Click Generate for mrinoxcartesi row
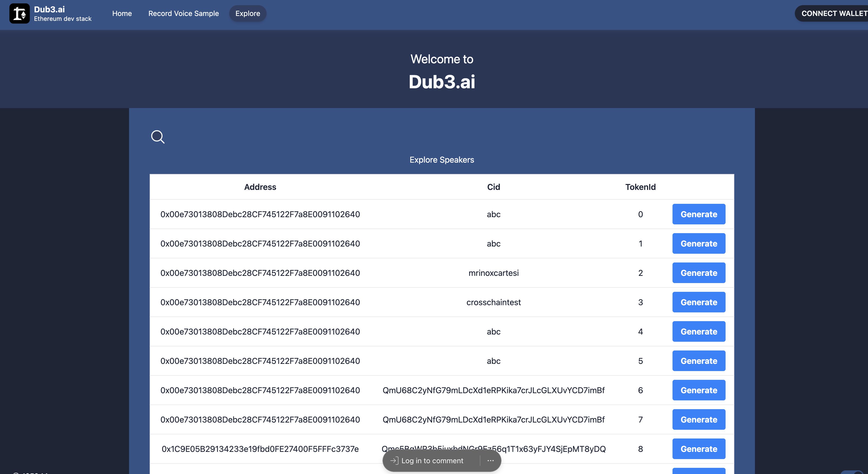The width and height of the screenshot is (868, 474). click(699, 273)
